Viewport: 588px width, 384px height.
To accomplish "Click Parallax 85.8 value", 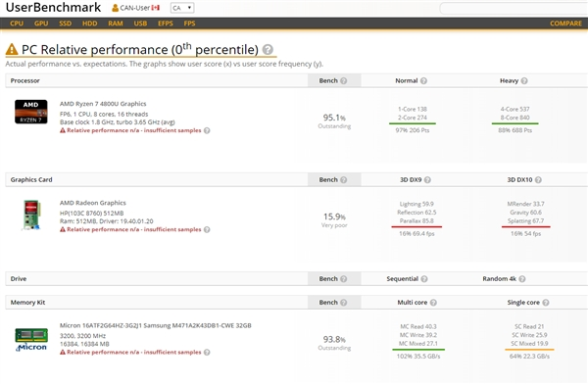I will [416, 220].
